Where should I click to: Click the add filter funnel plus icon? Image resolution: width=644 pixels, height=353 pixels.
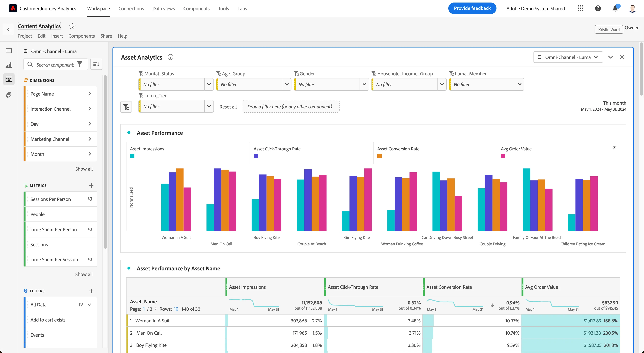coord(126,107)
